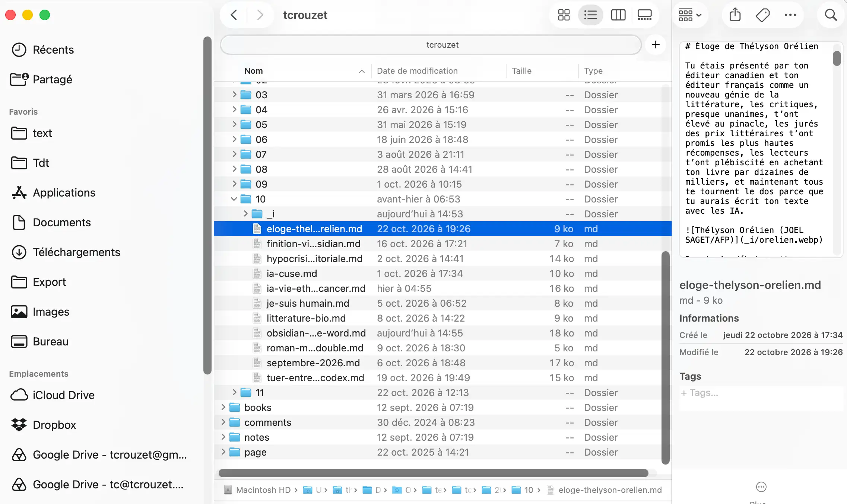Click the horizontal scrollbar of the file list

coord(433,473)
